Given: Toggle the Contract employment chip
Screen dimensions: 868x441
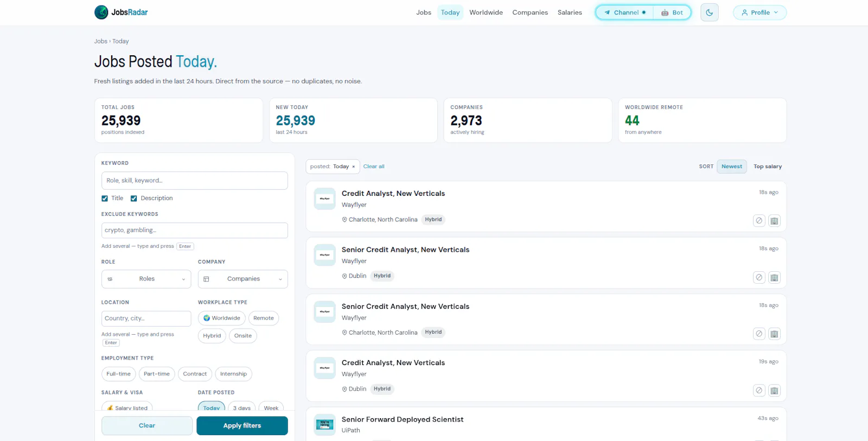Looking at the screenshot, I should (x=195, y=374).
